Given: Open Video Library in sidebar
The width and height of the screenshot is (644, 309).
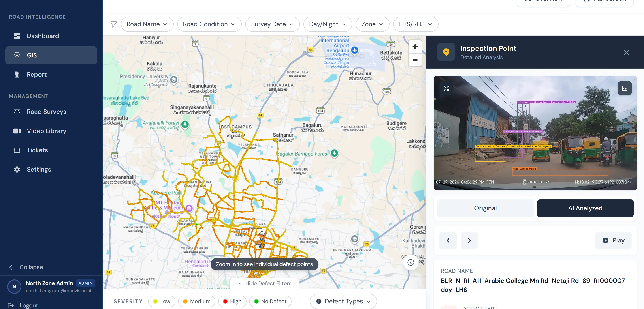Looking at the screenshot, I should click(51, 131).
